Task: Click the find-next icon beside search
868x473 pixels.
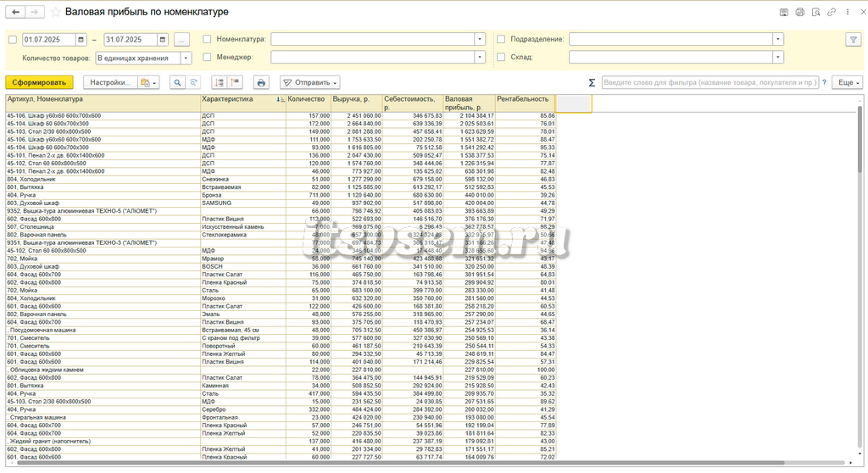Action: tap(193, 82)
